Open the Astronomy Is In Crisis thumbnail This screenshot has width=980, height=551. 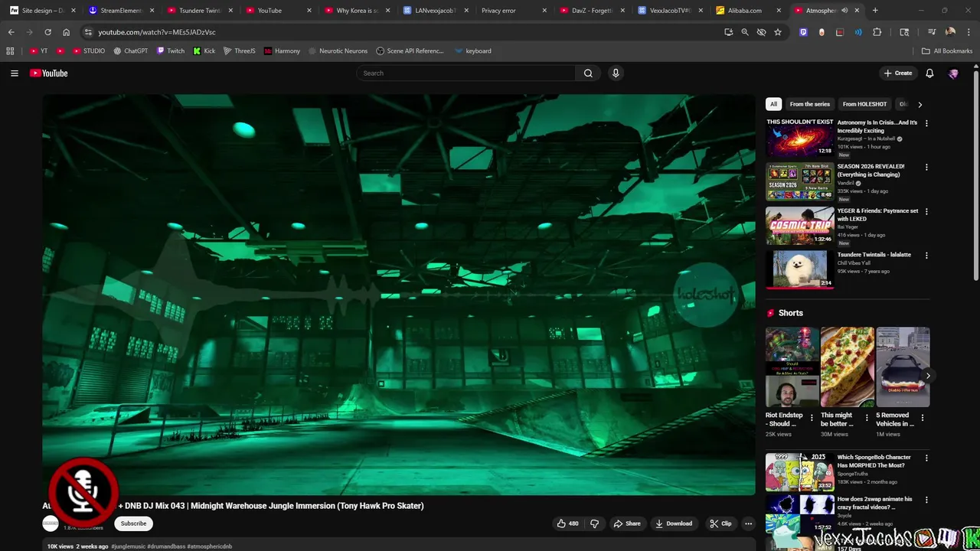800,138
